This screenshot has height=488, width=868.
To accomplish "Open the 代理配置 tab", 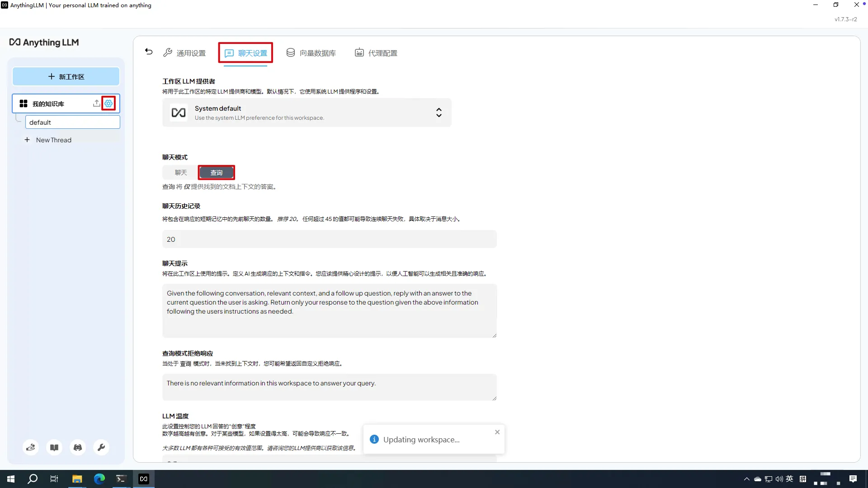I will pyautogui.click(x=376, y=53).
